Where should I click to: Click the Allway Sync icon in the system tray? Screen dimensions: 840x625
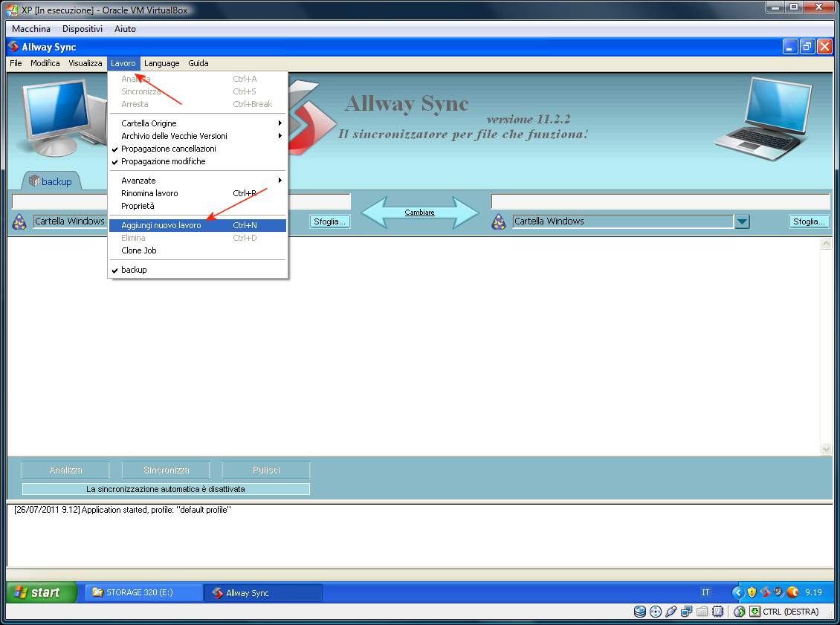click(765, 592)
